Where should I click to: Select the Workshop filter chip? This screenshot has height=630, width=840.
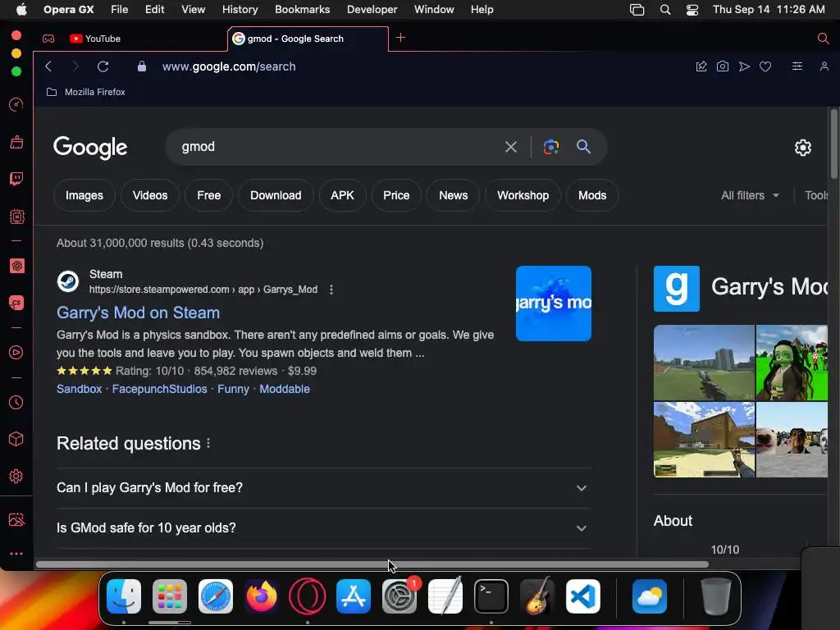coord(523,195)
